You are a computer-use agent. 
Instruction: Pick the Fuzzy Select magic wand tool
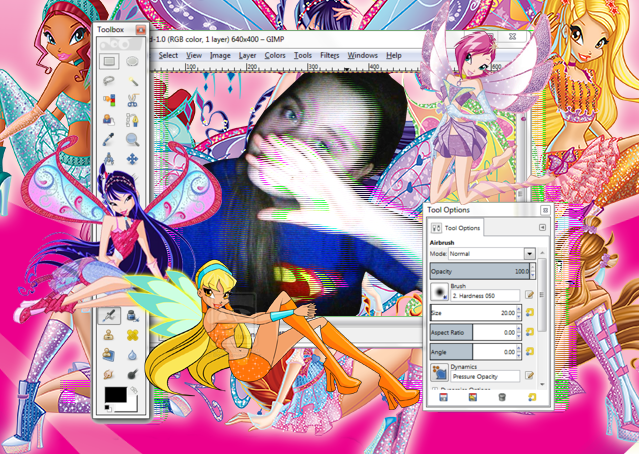click(x=132, y=81)
